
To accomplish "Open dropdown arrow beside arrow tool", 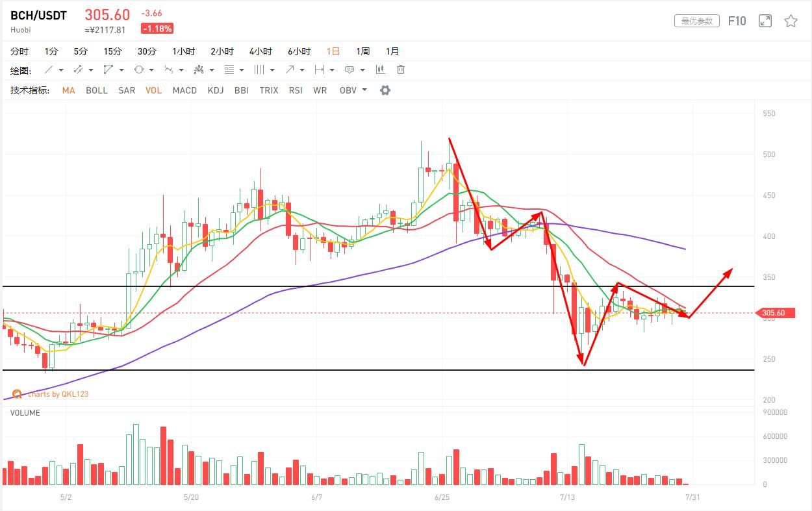I will [302, 70].
